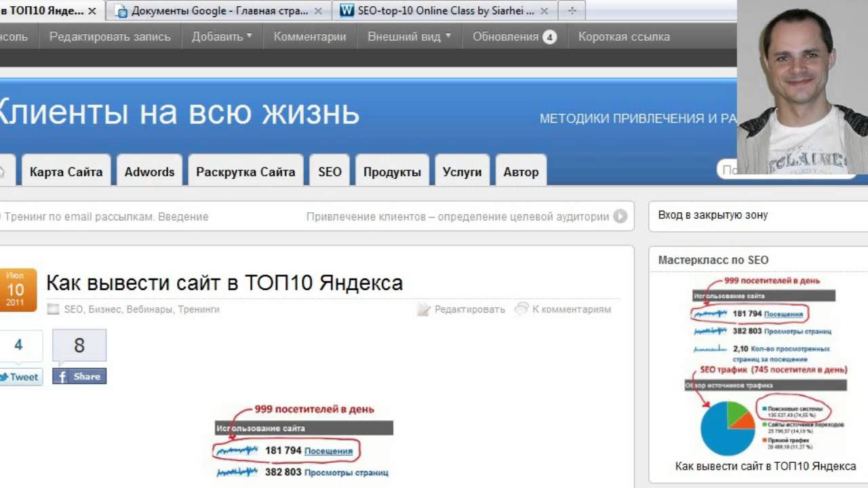Click Короткая ссылка in admin bar
This screenshot has width=868, height=488.
click(x=624, y=37)
